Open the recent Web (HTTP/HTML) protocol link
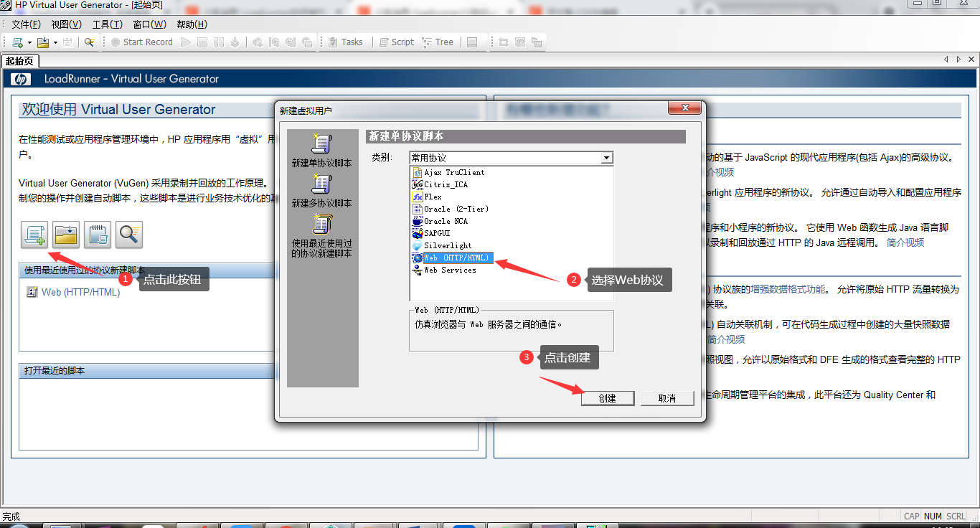 point(80,292)
